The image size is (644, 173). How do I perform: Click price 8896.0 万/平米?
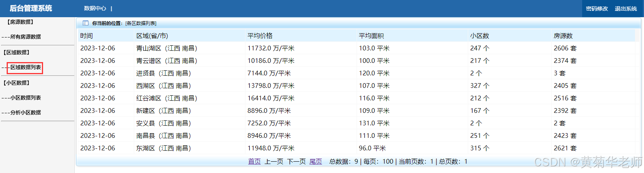click(x=269, y=111)
